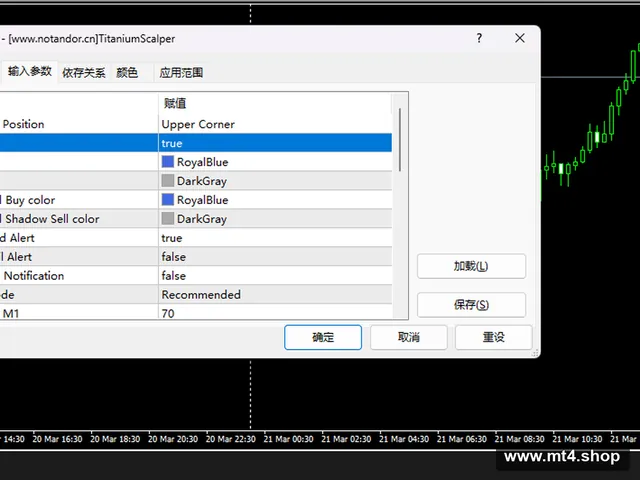Click the Recommended value cell
This screenshot has width=640, height=480.
click(275, 294)
